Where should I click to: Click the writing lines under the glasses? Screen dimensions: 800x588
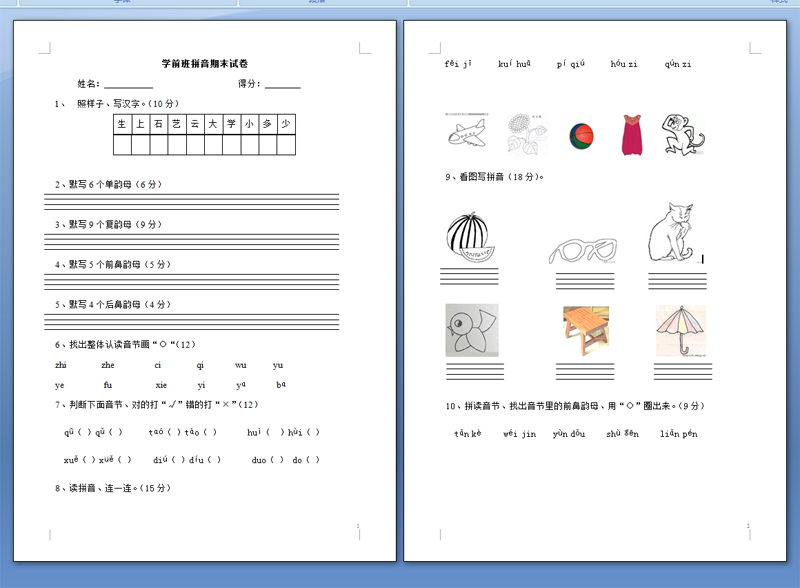pos(585,281)
